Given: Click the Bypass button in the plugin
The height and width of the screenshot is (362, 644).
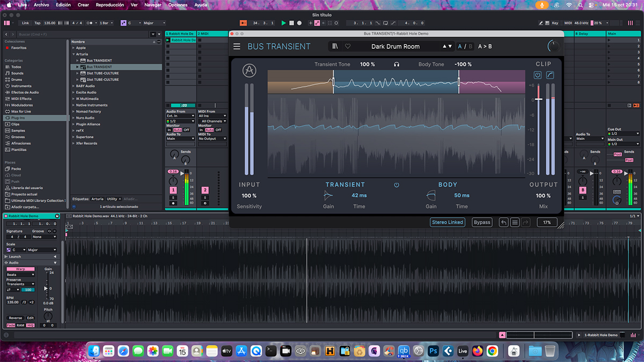Looking at the screenshot, I should click(x=482, y=223).
